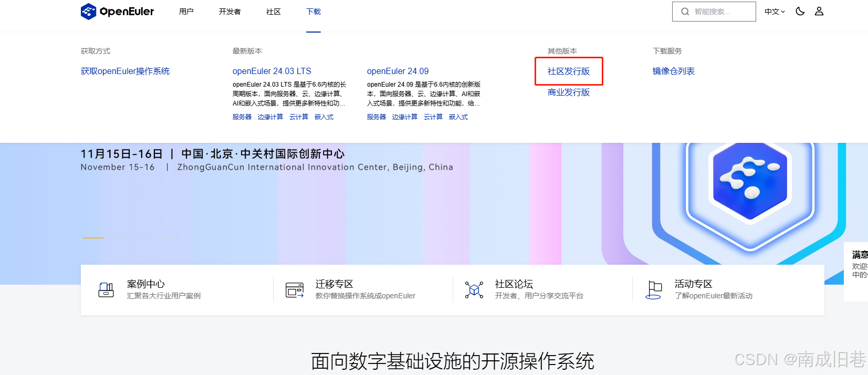Click 汇聚各大行业用户案例 subtitle text
Viewport: 868px width, 375px height.
coord(164,296)
